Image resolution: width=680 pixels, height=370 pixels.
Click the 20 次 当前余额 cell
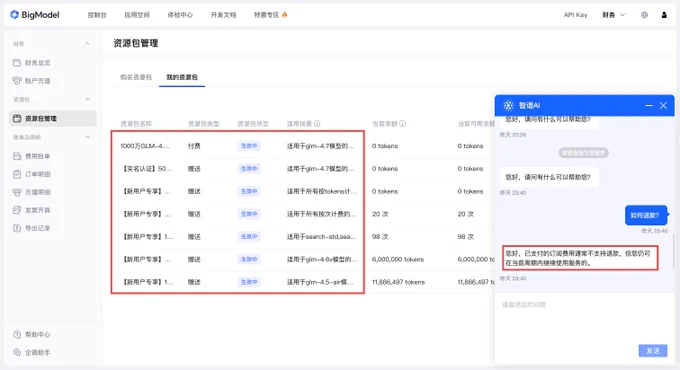click(x=380, y=214)
